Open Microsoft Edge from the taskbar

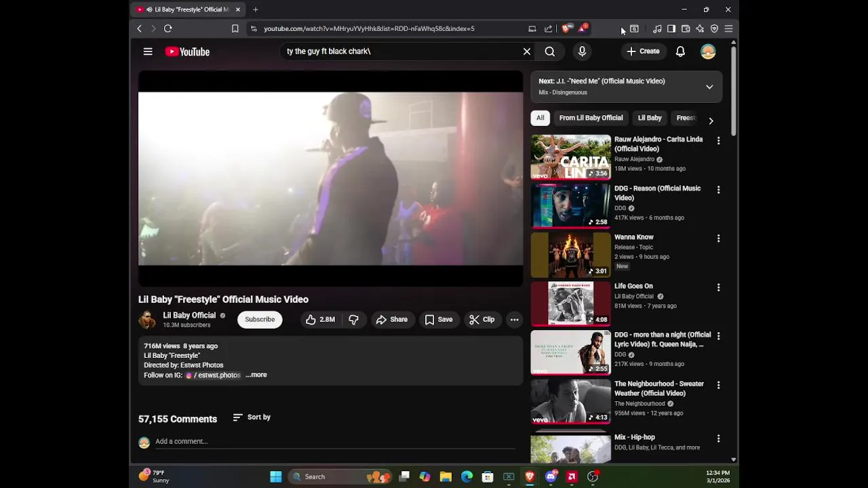pyautogui.click(x=467, y=476)
